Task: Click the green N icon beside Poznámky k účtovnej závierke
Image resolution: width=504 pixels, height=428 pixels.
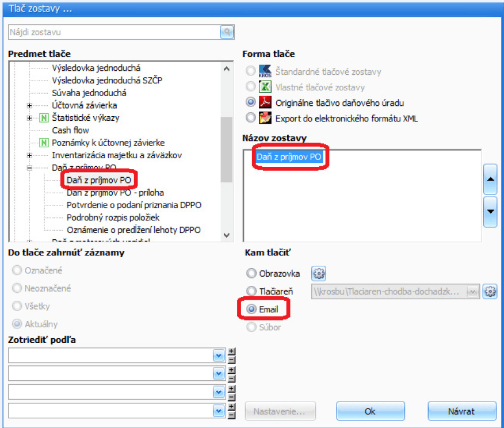Action: (x=44, y=143)
